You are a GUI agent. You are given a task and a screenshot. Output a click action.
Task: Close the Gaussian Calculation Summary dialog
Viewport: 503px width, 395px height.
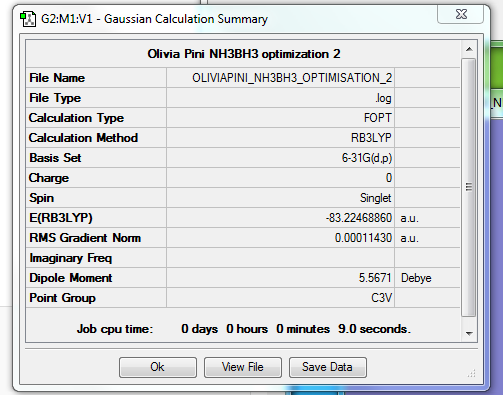pyautogui.click(x=461, y=14)
